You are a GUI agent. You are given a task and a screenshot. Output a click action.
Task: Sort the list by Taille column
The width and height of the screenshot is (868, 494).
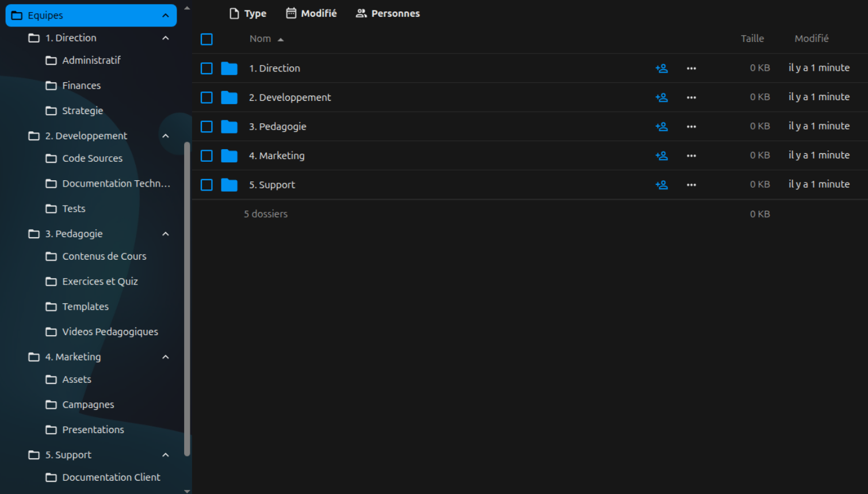coord(752,39)
